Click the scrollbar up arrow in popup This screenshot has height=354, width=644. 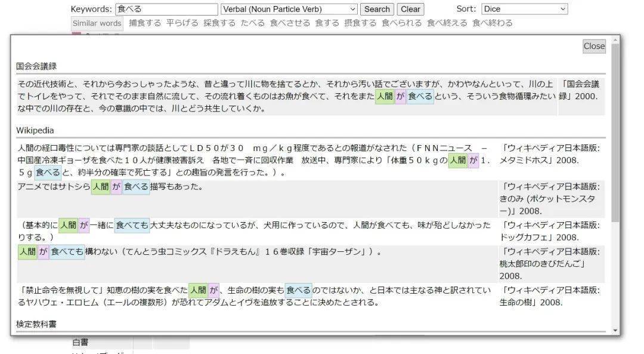click(615, 40)
